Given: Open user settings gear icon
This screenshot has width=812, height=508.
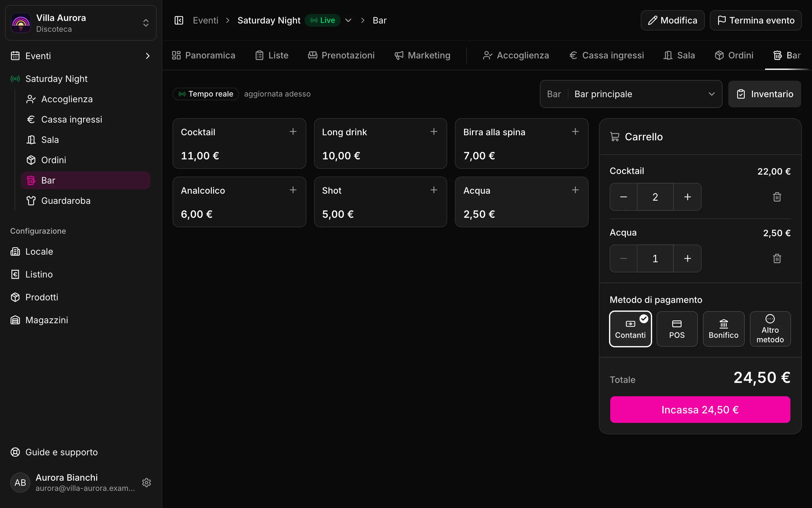Looking at the screenshot, I should 146,483.
